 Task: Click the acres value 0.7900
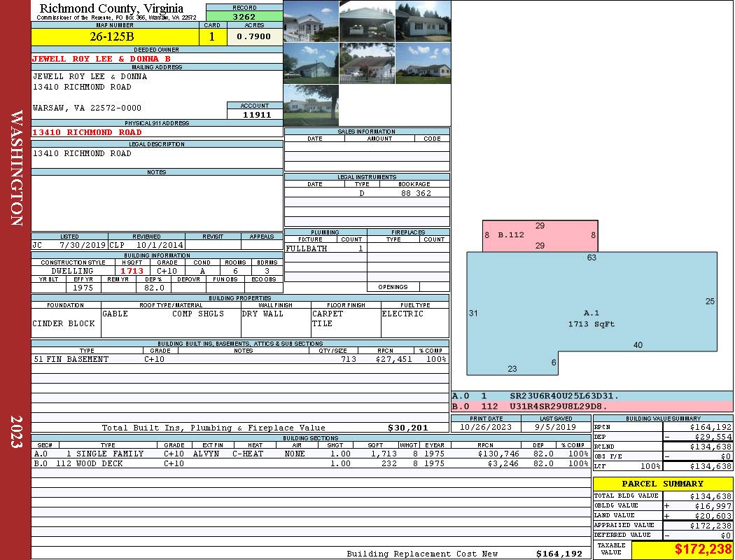[x=255, y=36]
